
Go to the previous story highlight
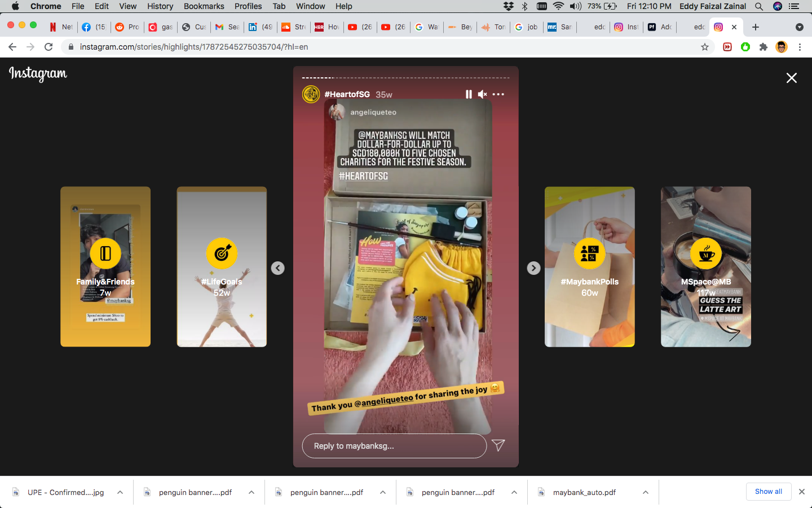278,268
